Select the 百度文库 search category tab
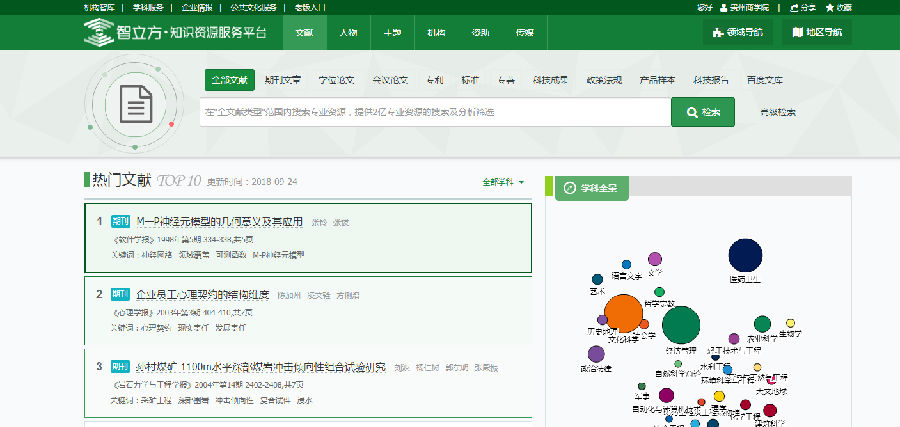Screen dimensions: 900x427 pos(765,80)
